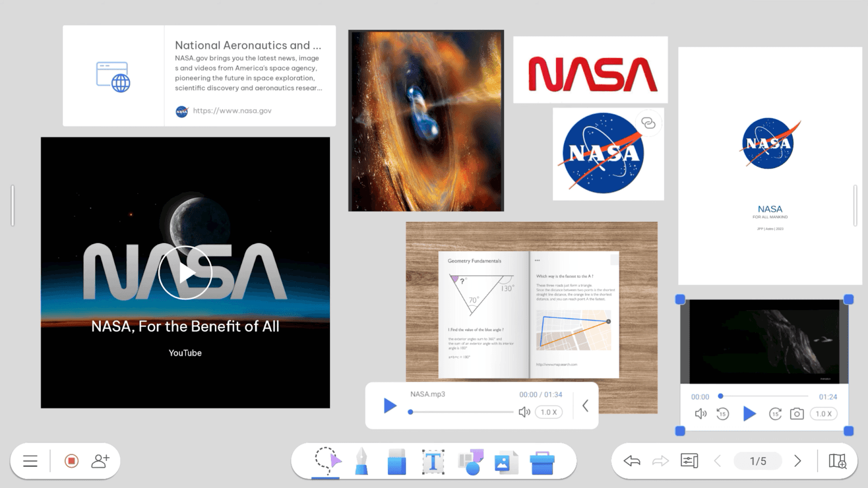Click the screen recording button
868x488 pixels.
coord(71,461)
